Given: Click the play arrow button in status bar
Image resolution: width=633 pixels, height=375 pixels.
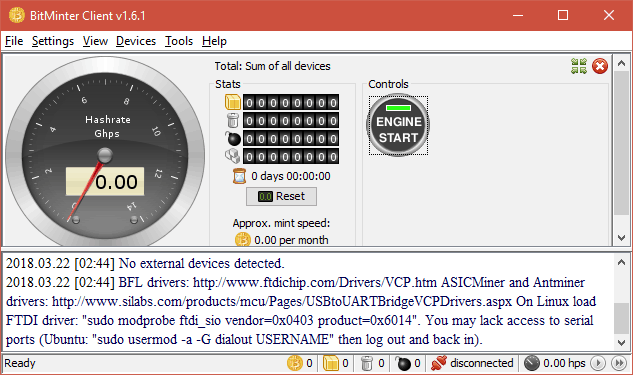Looking at the screenshot, I should (598, 363).
